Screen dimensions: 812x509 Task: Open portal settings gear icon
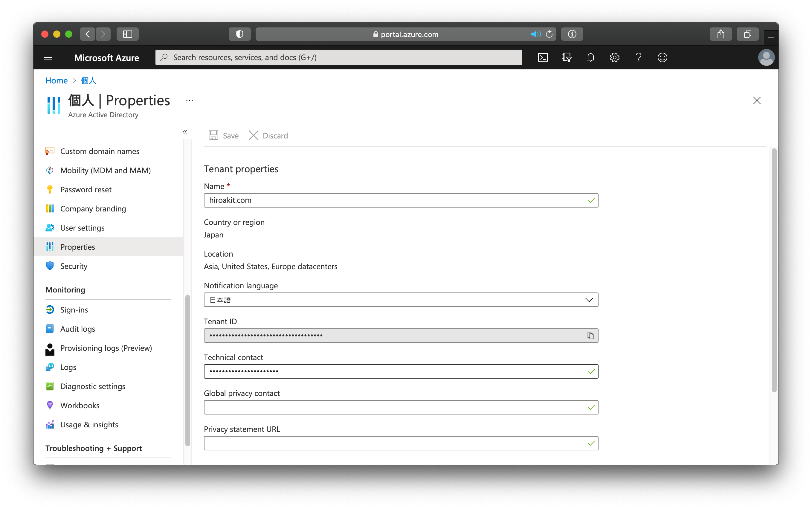point(614,57)
